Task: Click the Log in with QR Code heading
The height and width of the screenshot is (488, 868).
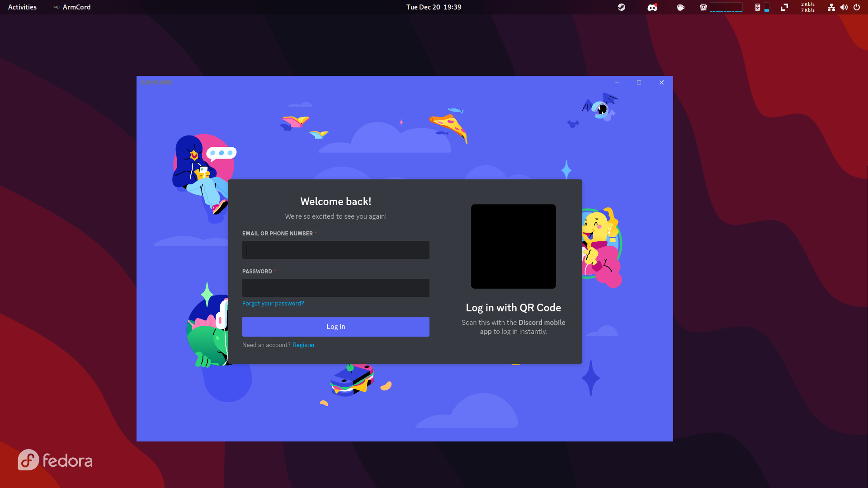Action: (x=514, y=308)
